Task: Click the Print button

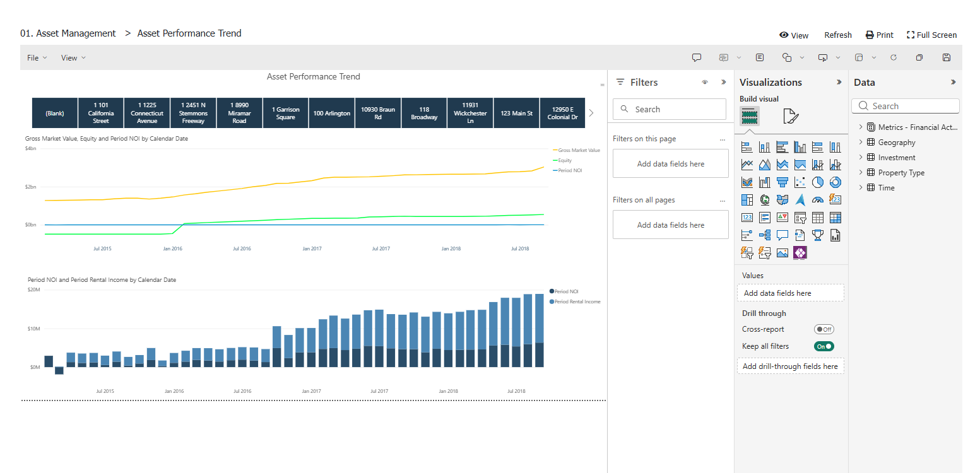Action: (879, 35)
